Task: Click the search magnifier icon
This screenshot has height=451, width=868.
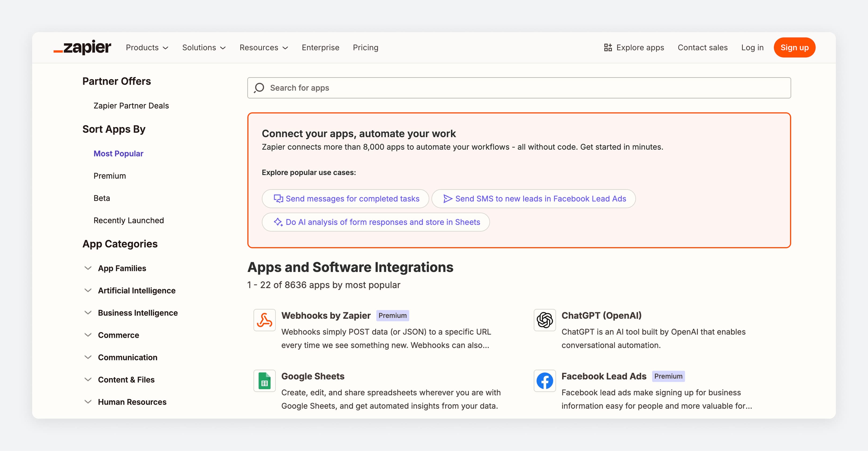Action: [259, 88]
